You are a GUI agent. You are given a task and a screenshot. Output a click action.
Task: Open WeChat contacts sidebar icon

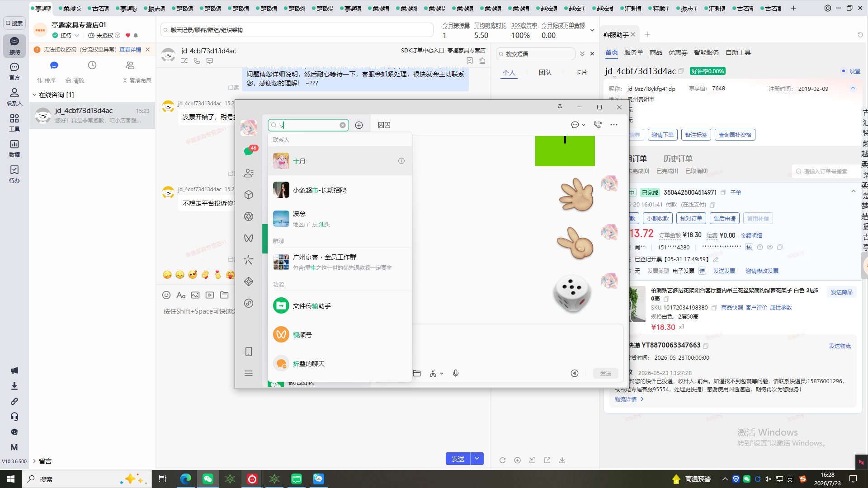pos(249,173)
